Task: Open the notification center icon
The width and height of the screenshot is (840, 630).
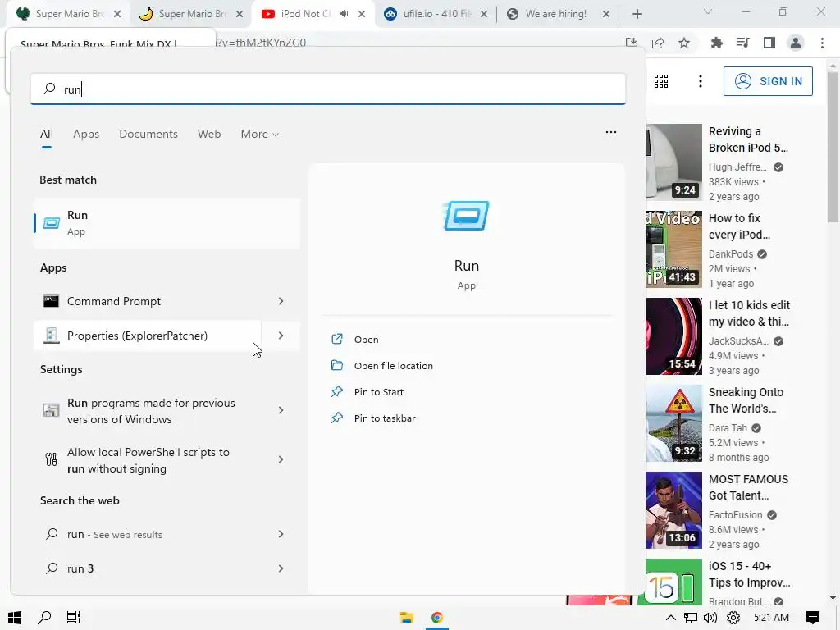Action: (x=812, y=617)
